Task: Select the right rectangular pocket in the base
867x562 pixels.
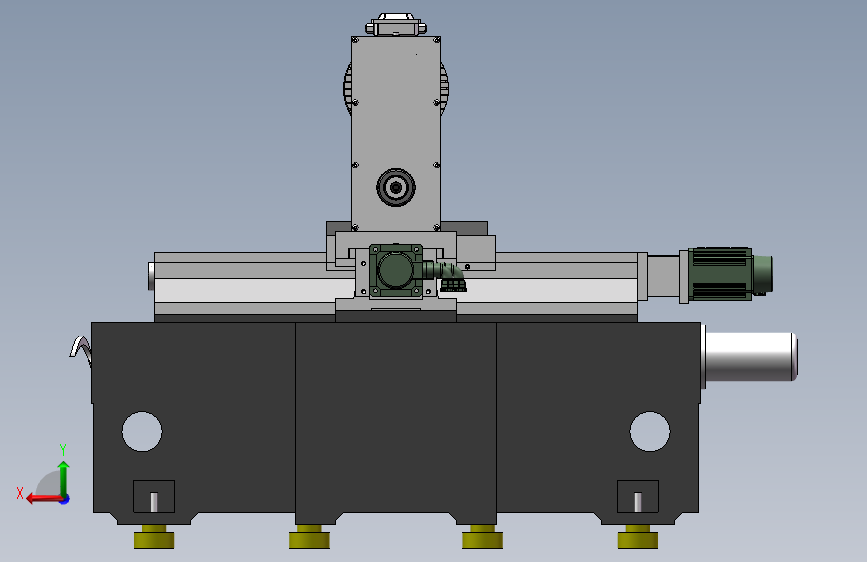Action: (x=638, y=496)
